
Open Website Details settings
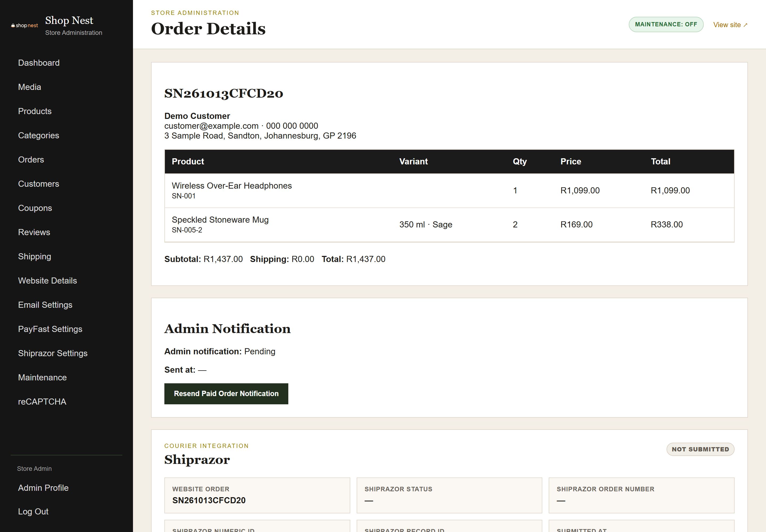(47, 281)
